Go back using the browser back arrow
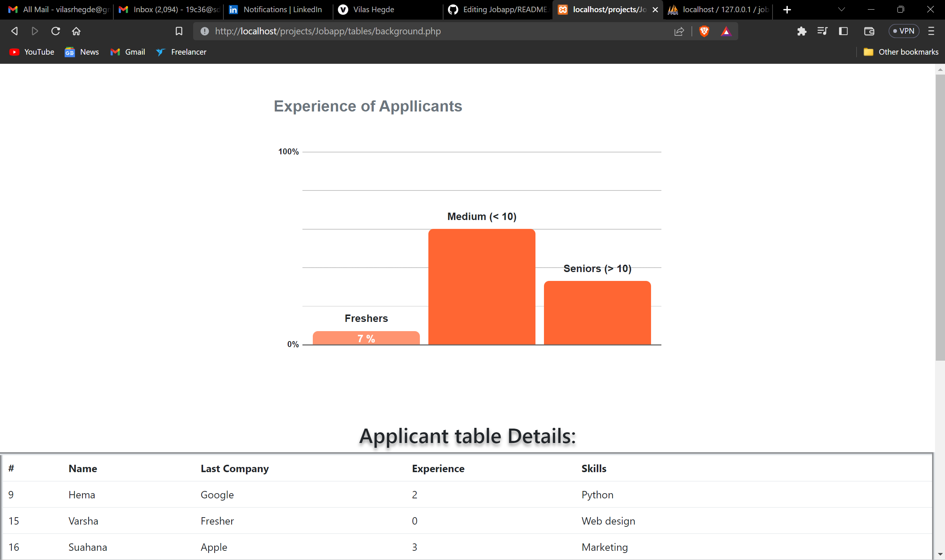 point(14,31)
